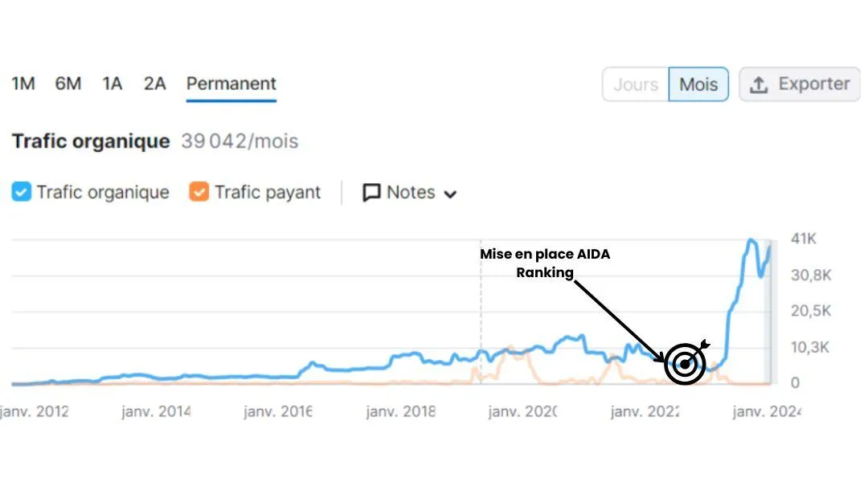Viewport: 868px width, 482px height.
Task: Click the janv. 2012 axis label
Action: click(35, 412)
